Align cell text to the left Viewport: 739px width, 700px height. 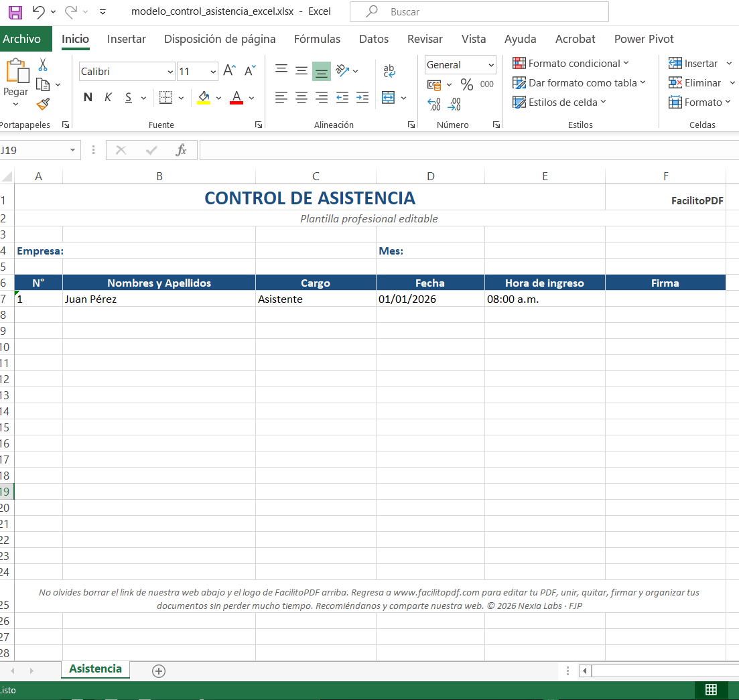tap(281, 98)
